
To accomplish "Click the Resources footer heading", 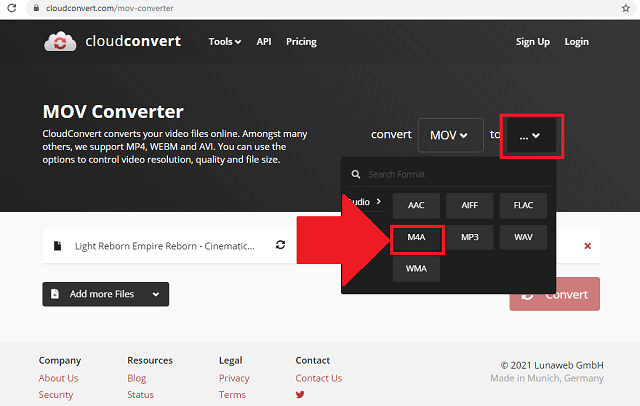I will coord(150,361).
